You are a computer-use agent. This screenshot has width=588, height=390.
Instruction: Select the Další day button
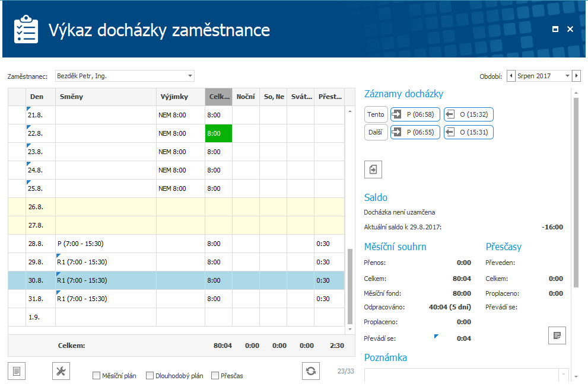376,132
